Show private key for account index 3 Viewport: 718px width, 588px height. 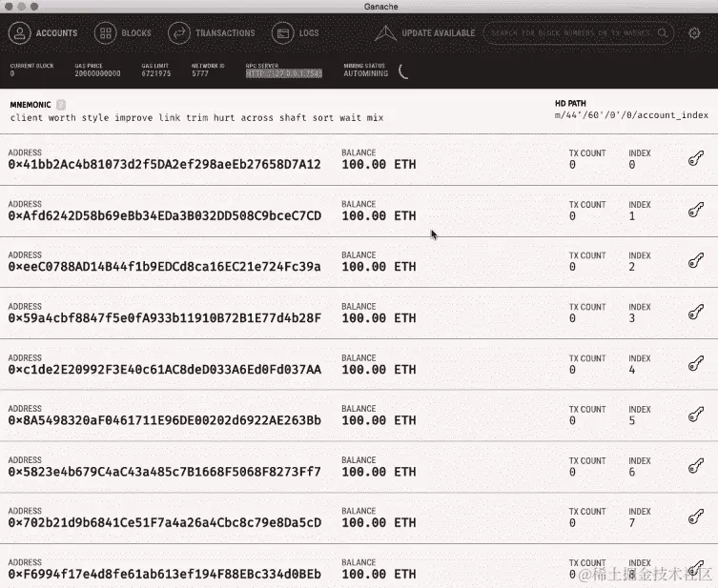point(695,313)
